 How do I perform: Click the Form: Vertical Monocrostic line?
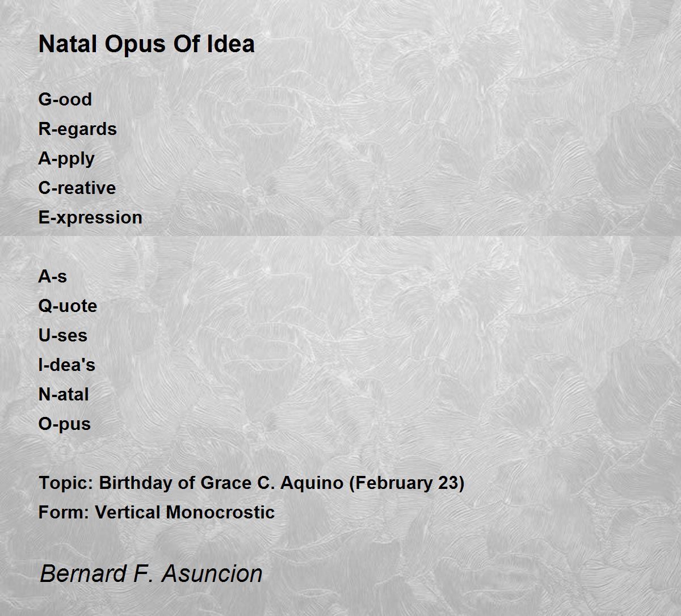click(157, 512)
